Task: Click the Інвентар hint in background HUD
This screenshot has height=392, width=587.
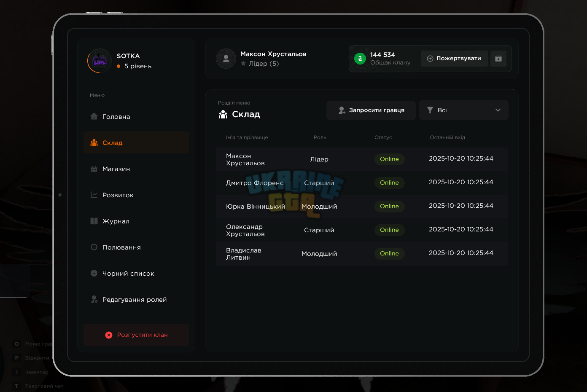Action: [37, 372]
